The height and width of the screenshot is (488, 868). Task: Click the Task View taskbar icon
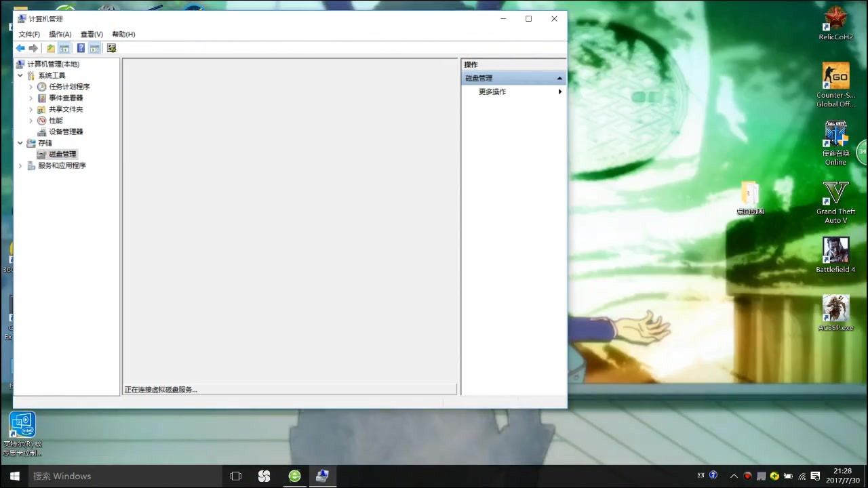[x=236, y=476]
